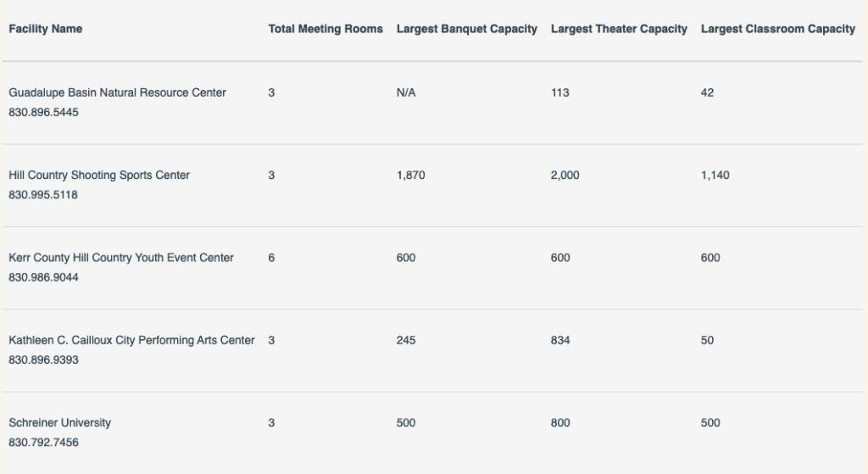The height and width of the screenshot is (474, 868).
Task: Click phone number 830.896.9393
Action: pos(43,360)
